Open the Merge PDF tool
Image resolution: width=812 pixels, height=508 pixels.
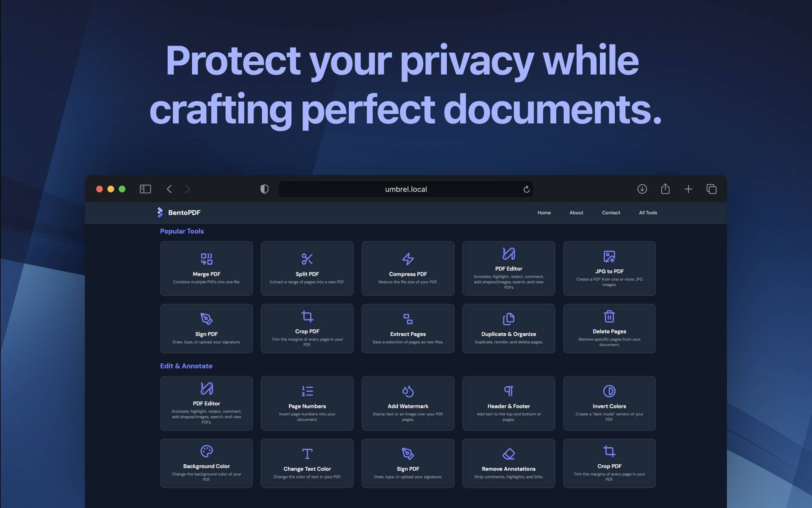pyautogui.click(x=206, y=268)
